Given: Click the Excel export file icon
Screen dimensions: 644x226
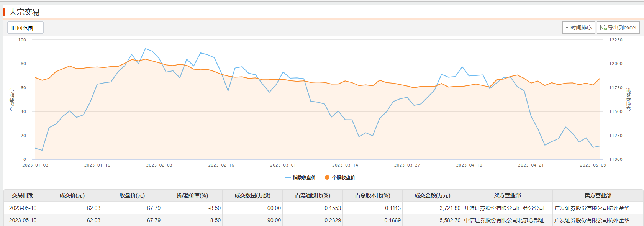Looking at the screenshot, I should coord(603,28).
